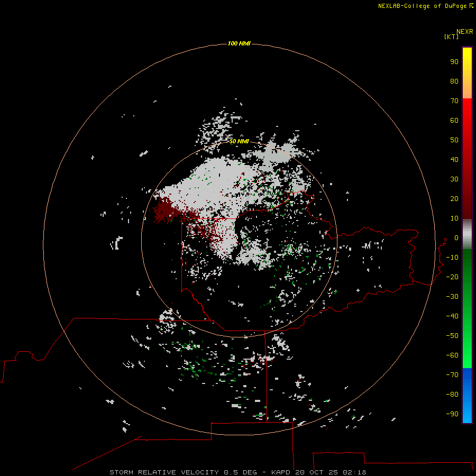Click the KT units label above the color bar

tap(451, 36)
